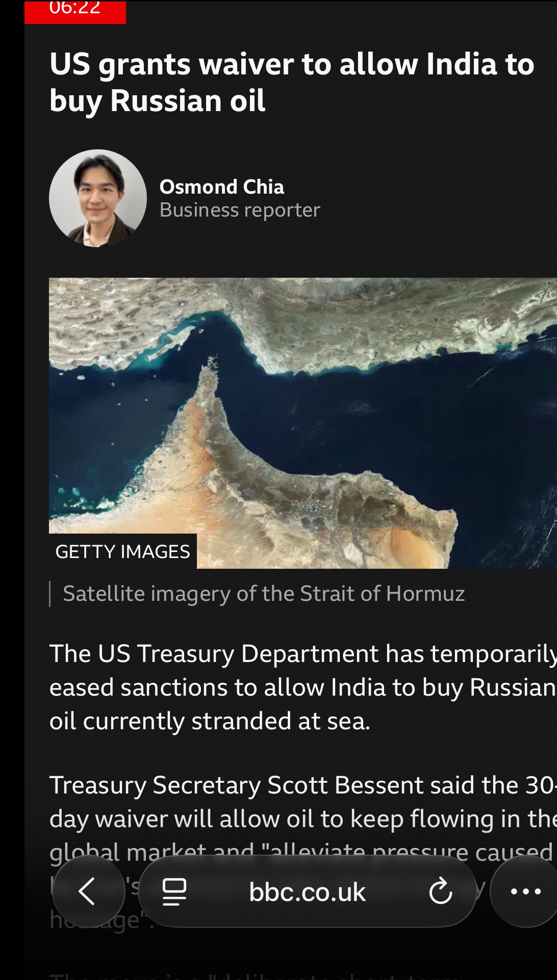557x980 pixels.
Task: Tap the bbc.co.uk address field
Action: [x=308, y=891]
